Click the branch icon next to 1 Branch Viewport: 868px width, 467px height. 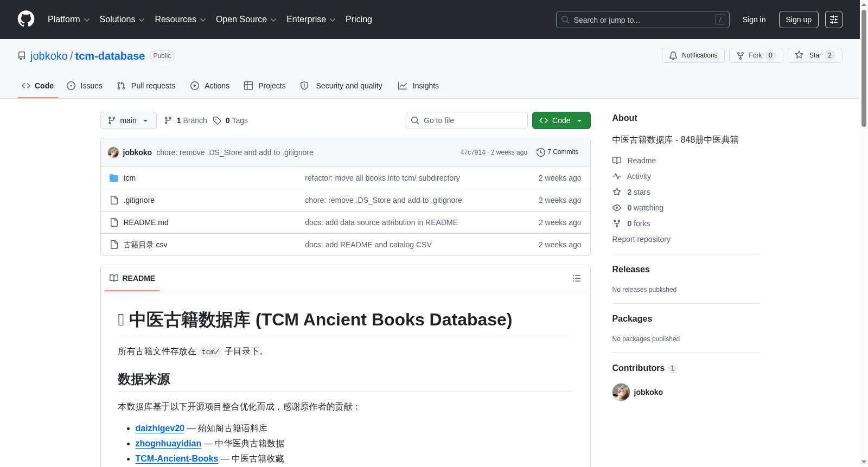pos(168,120)
